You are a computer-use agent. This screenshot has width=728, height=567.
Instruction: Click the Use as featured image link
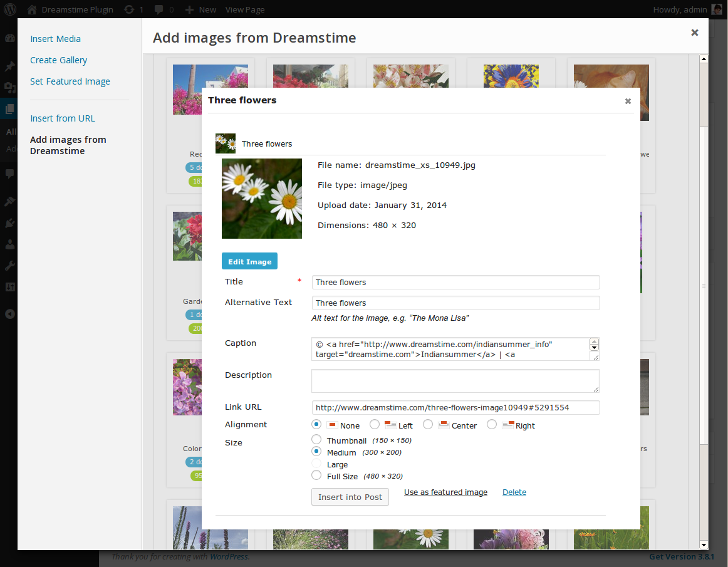(445, 492)
